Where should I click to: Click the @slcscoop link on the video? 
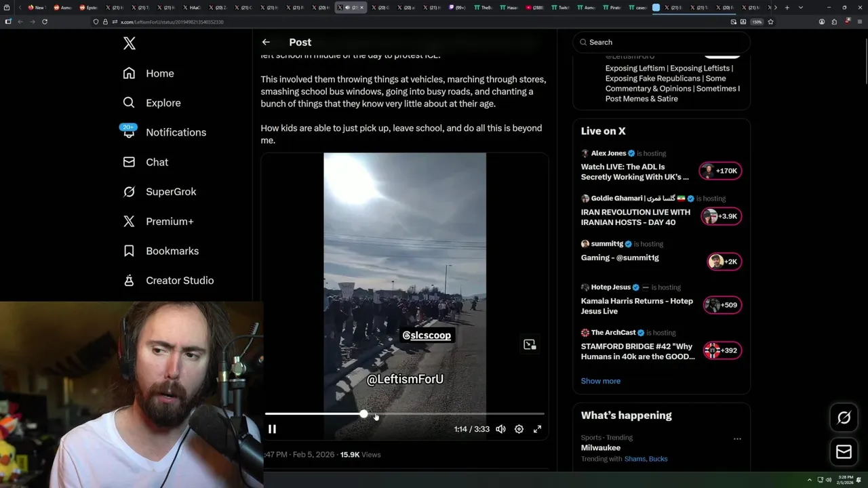[x=427, y=335]
